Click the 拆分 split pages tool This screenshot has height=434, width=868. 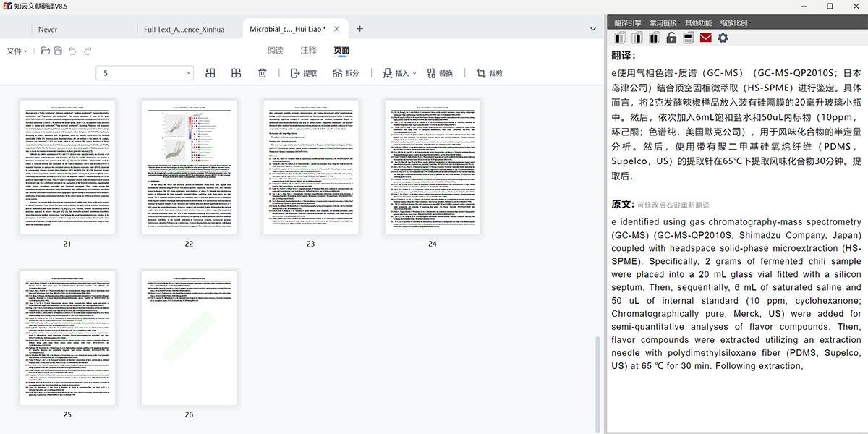point(346,73)
